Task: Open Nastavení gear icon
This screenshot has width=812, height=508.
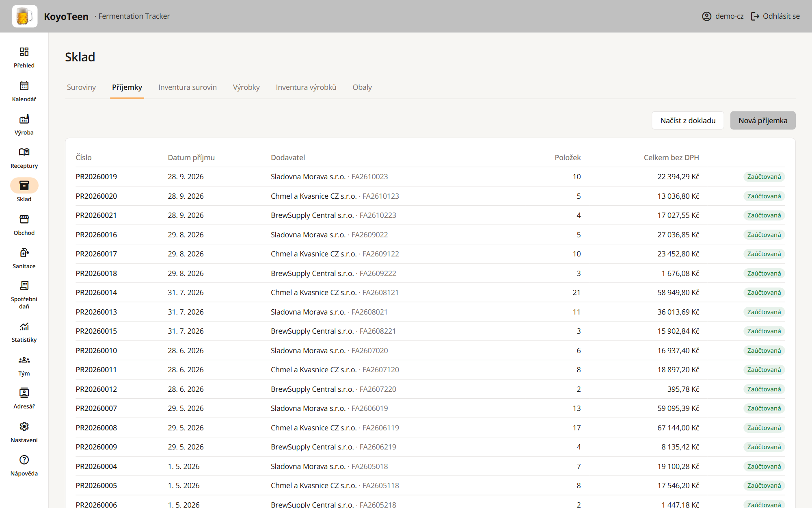Action: tap(24, 426)
